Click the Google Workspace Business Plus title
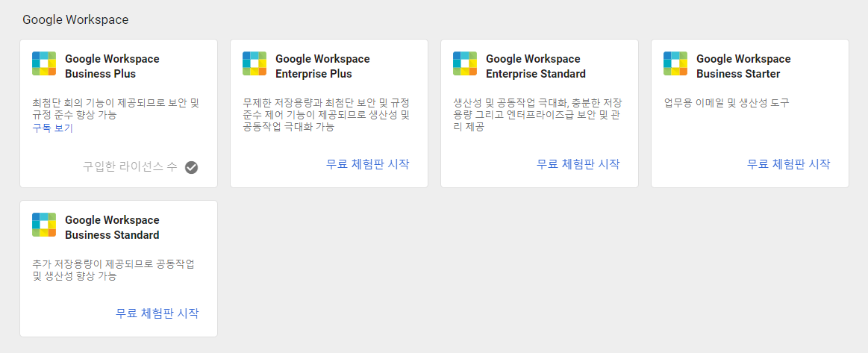This screenshot has height=353, width=868. [x=113, y=66]
